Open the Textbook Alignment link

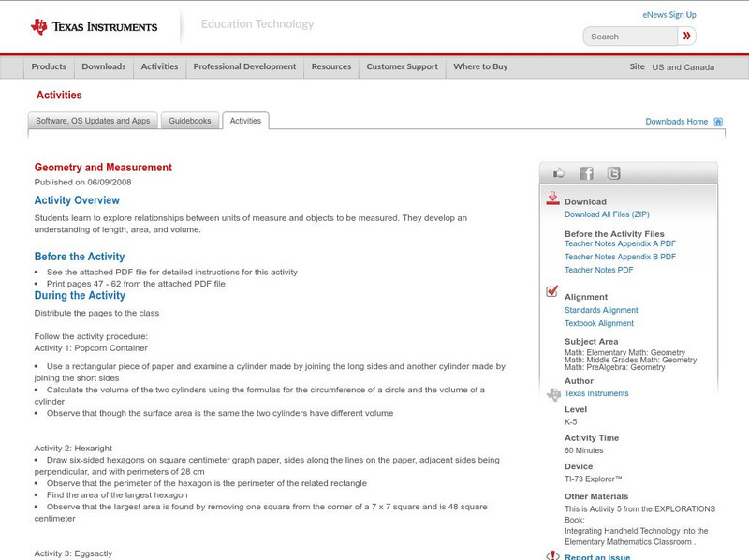point(599,323)
